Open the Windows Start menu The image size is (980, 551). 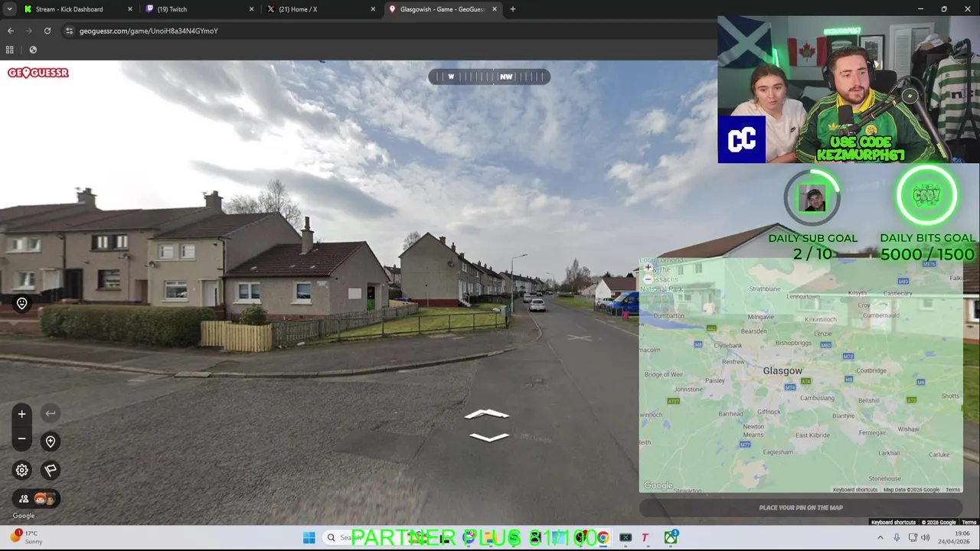coord(309,538)
